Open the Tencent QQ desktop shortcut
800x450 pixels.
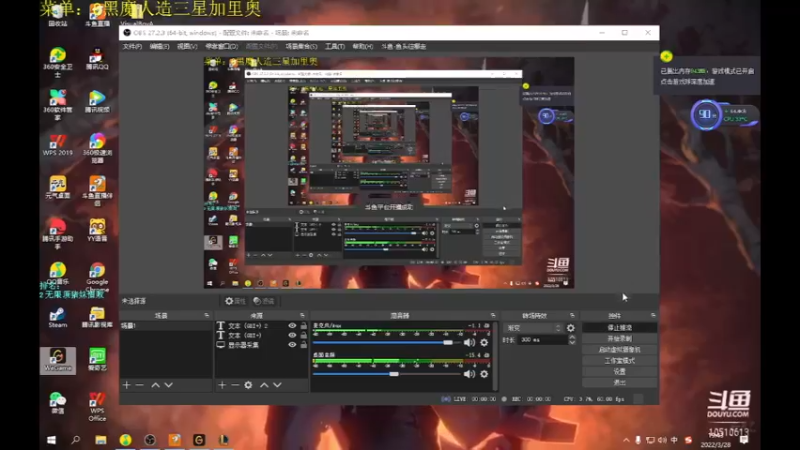pos(97,59)
